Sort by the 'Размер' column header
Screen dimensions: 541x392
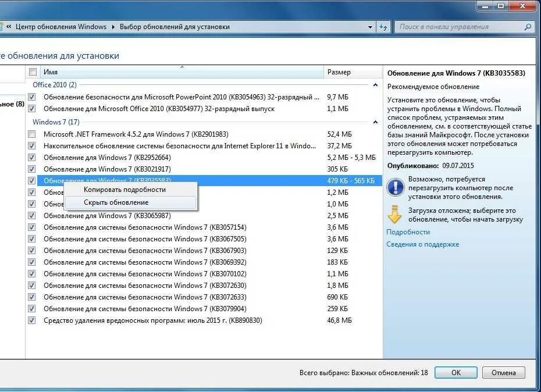(353, 72)
